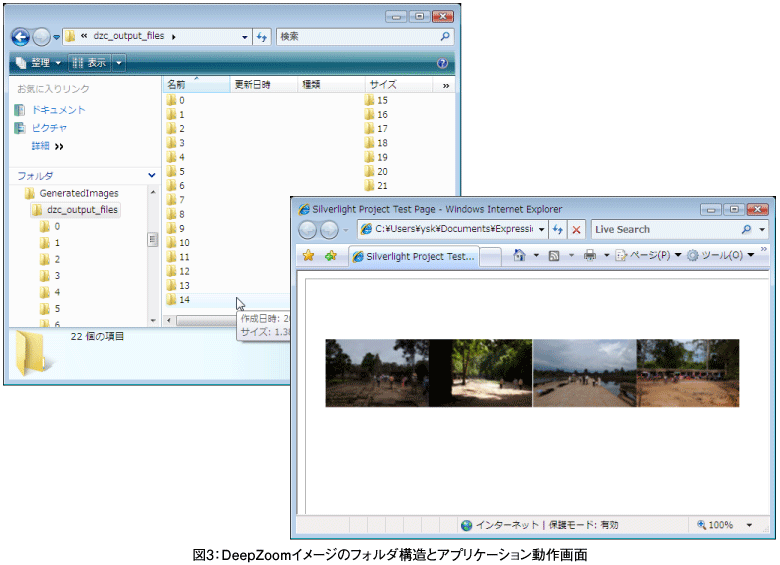Click the Live Search input box

point(666,229)
